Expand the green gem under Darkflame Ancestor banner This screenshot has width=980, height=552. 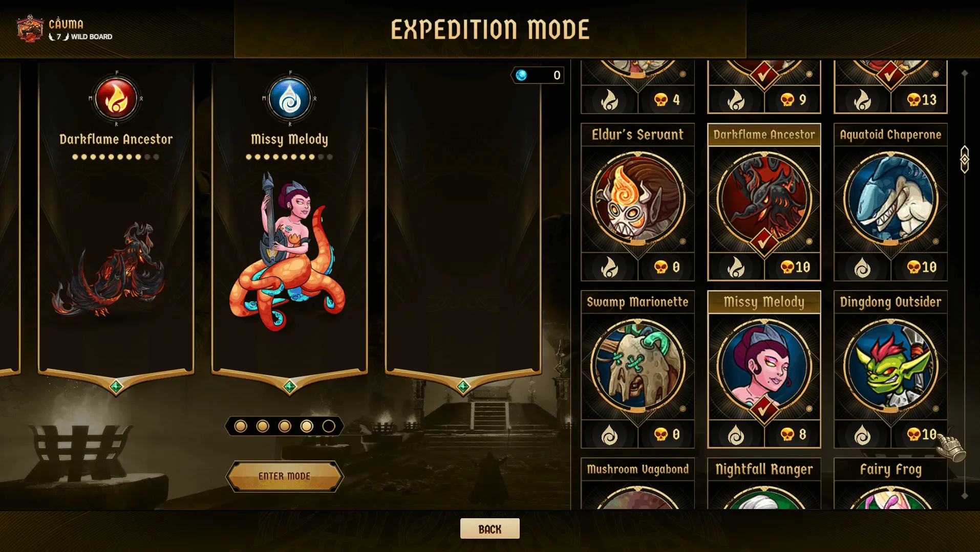pyautogui.click(x=116, y=387)
